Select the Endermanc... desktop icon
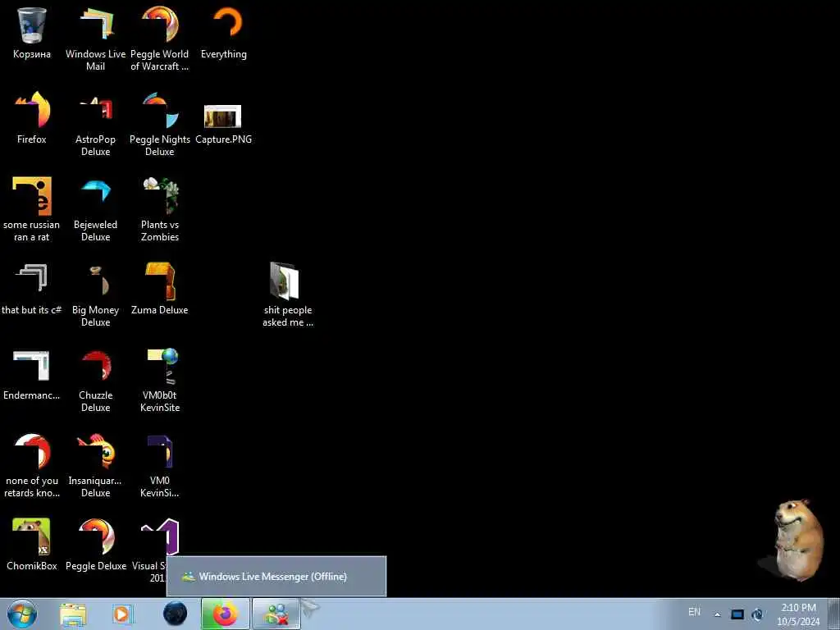The width and height of the screenshot is (840, 630). pyautogui.click(x=32, y=374)
